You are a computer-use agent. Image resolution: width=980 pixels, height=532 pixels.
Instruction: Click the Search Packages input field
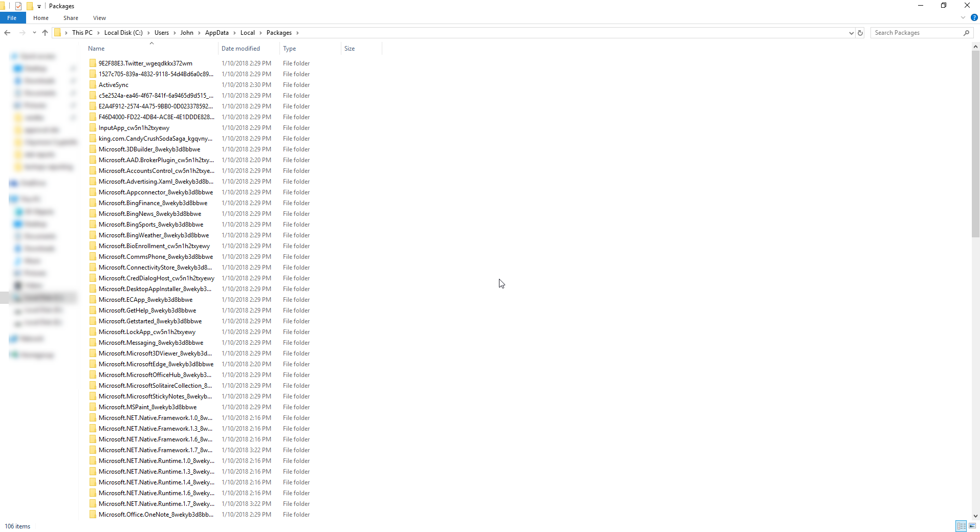pyautogui.click(x=916, y=33)
